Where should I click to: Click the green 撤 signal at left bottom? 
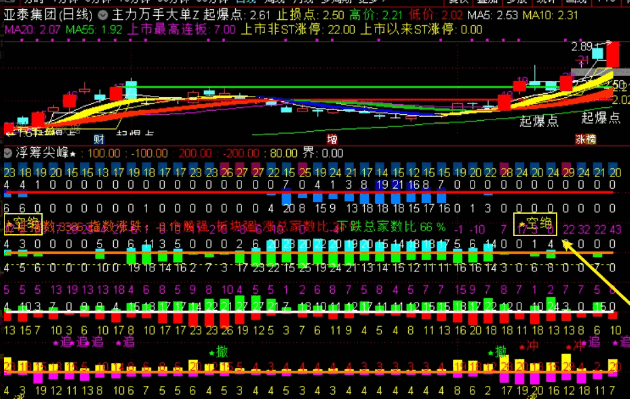(x=219, y=352)
